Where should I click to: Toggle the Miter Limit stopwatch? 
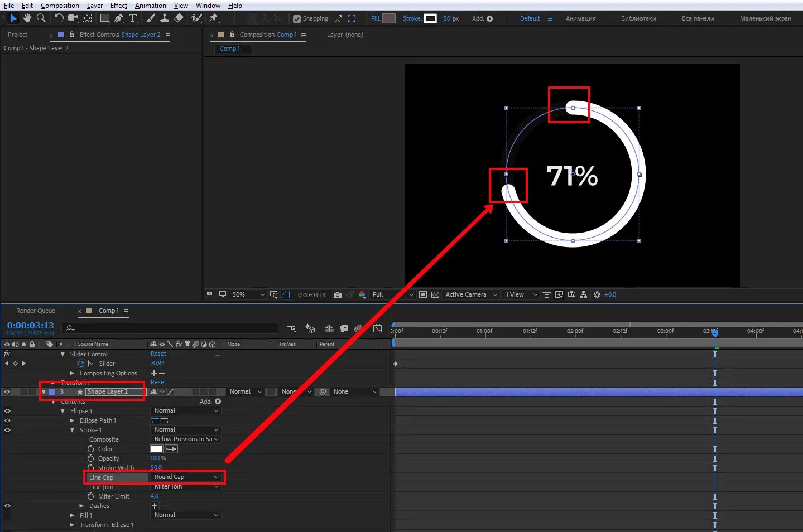point(90,496)
